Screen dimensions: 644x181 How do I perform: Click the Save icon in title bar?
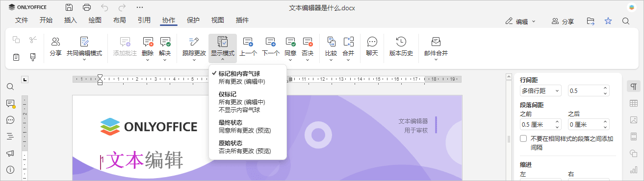click(69, 7)
